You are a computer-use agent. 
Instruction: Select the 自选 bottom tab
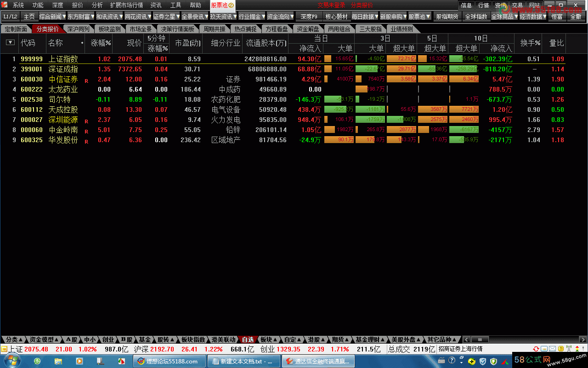click(248, 339)
